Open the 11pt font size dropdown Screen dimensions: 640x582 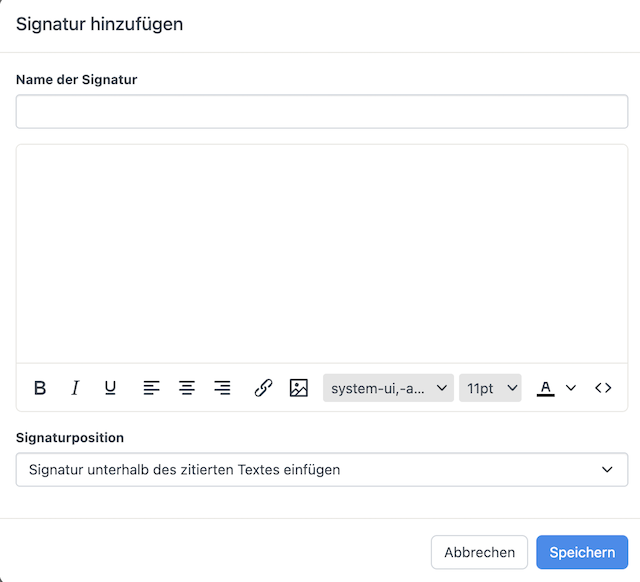coord(490,388)
